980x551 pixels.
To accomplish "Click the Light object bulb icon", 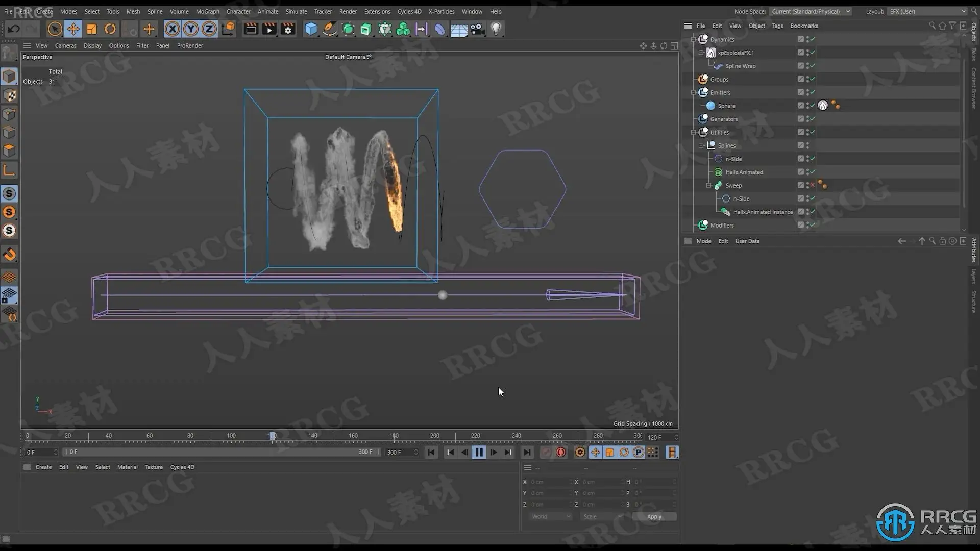I will pos(496,29).
